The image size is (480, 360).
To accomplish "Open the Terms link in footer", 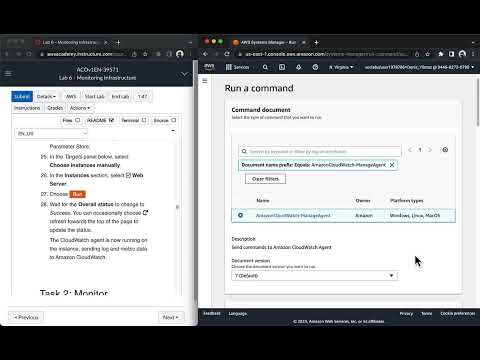I will pos(427,313).
